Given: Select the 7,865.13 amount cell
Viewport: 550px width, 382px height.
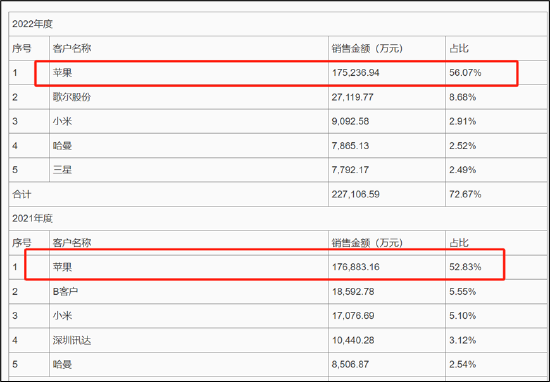Looking at the screenshot, I should pyautogui.click(x=387, y=146).
